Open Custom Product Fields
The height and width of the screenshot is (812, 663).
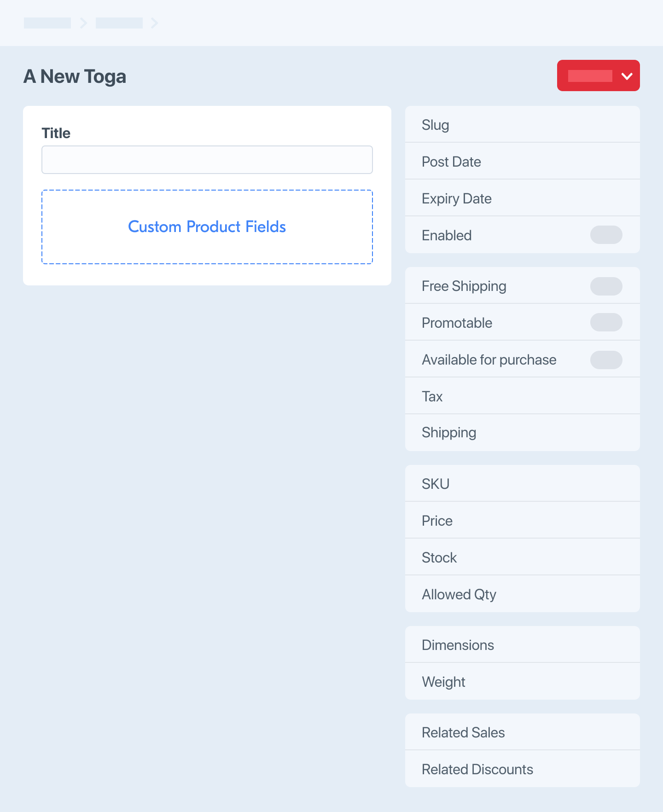[x=207, y=226]
